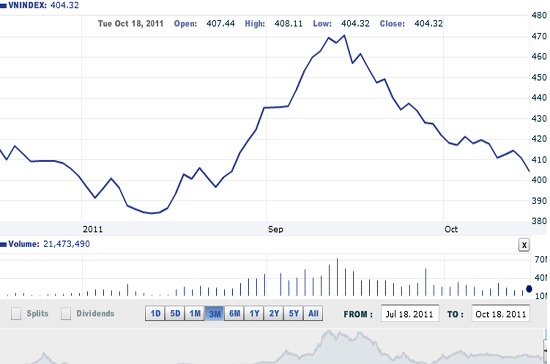550x364 pixels.
Task: Click the TO date field
Action: (x=501, y=314)
